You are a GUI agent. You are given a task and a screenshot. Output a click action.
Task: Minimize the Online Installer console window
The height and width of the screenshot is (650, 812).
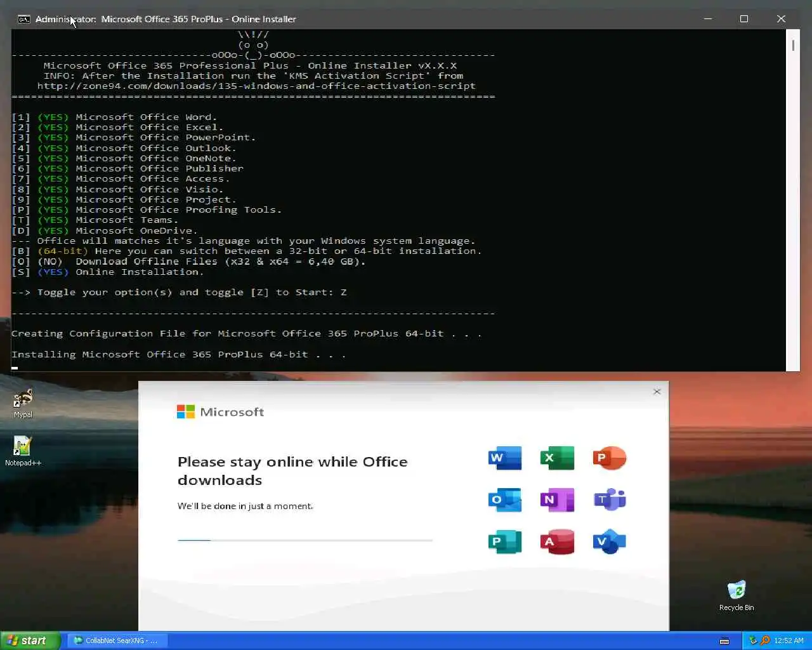click(x=708, y=19)
